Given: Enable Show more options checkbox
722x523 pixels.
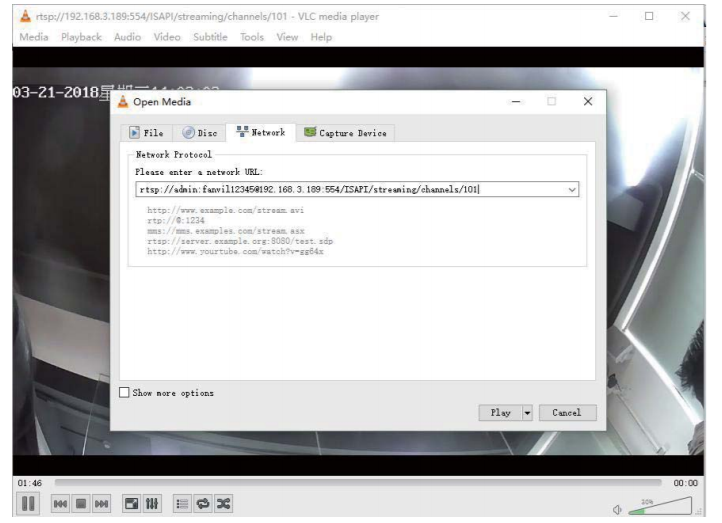Looking at the screenshot, I should coord(124,392).
